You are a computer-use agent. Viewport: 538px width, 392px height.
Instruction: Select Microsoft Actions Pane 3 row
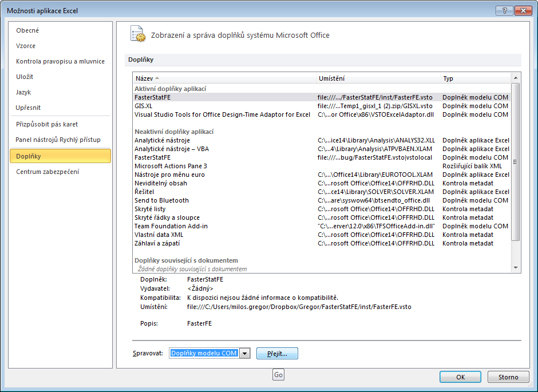coord(322,166)
